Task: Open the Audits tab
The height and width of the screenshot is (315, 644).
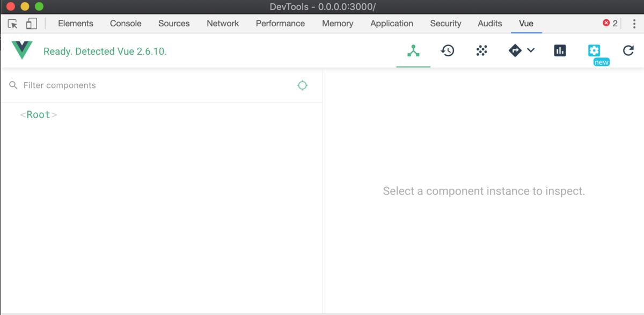Action: [490, 24]
